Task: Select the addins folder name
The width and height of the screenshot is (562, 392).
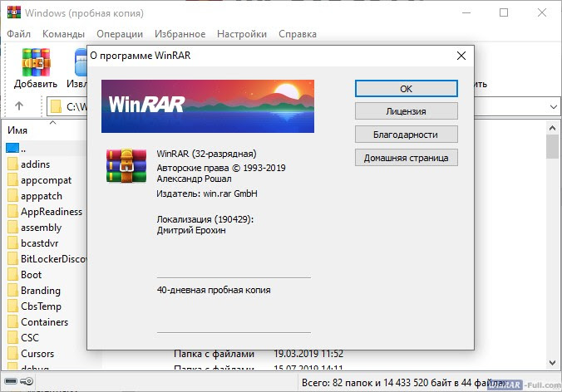Action: pos(35,164)
